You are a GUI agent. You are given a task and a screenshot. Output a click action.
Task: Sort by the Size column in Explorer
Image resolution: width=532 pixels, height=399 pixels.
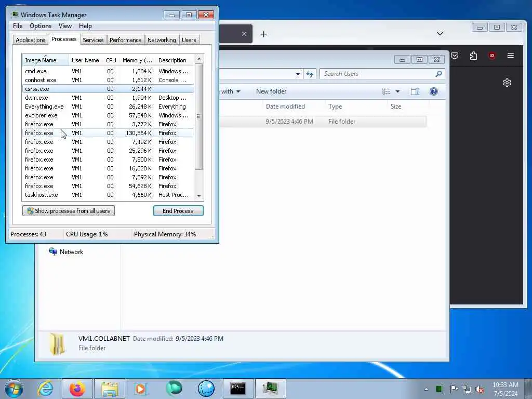coord(408,106)
